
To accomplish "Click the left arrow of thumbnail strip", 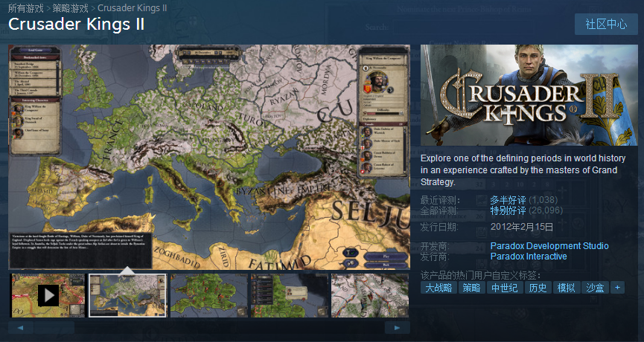I will [21, 328].
